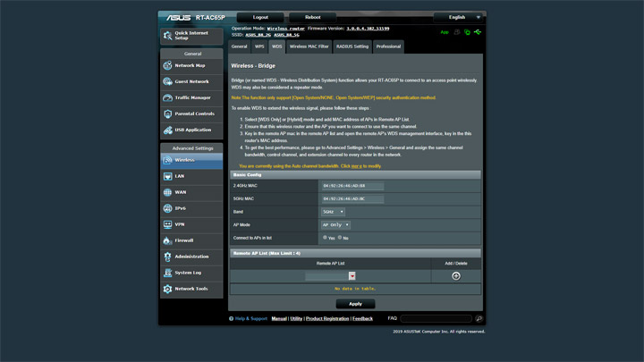Screen dimensions: 644x362
Task: Click the Administration person icon
Action: (167, 257)
